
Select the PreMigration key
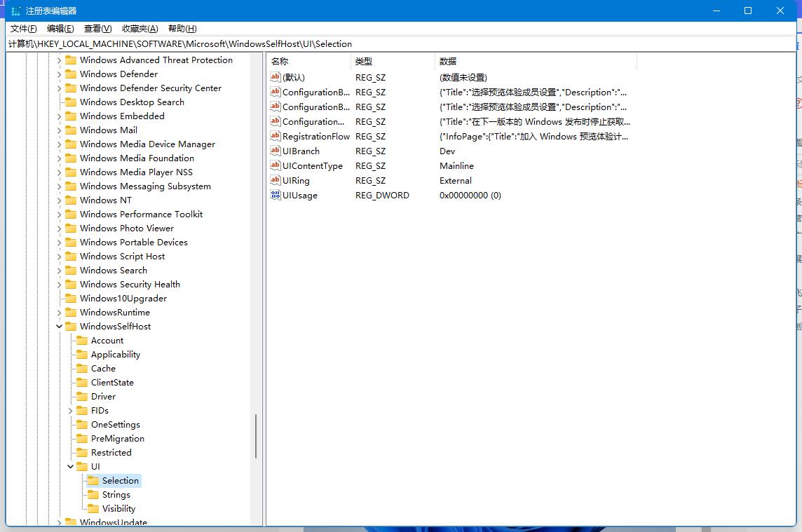[118, 438]
